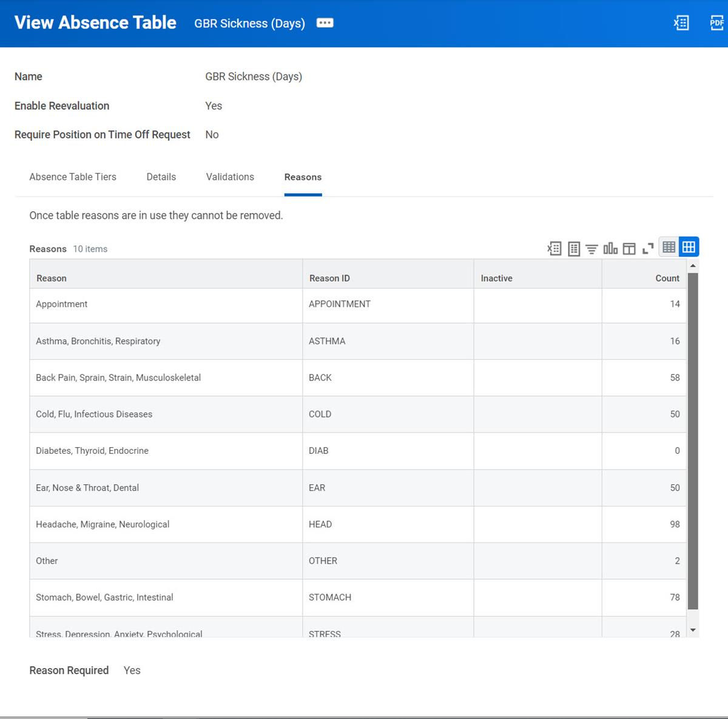Image resolution: width=728 pixels, height=719 pixels.
Task: Click count 16 in Asthma row
Action: coord(675,341)
